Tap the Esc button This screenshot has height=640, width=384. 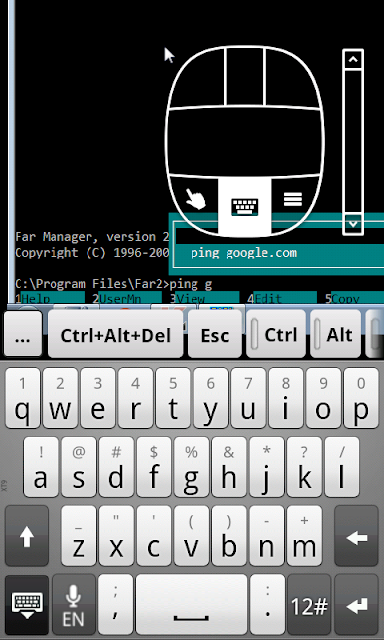tap(215, 335)
